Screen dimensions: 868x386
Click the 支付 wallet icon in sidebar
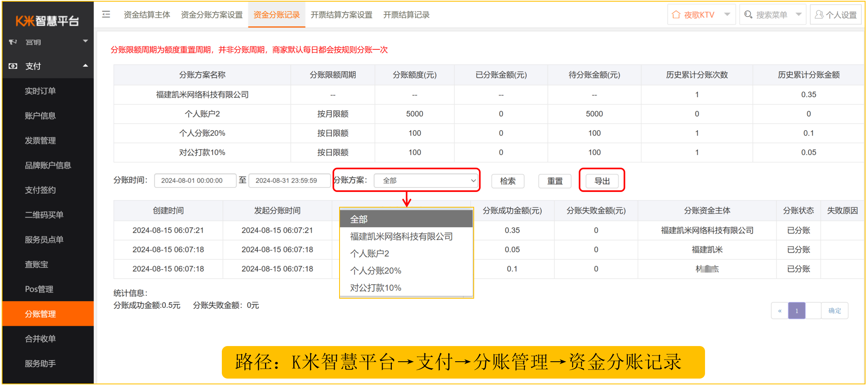(x=13, y=66)
